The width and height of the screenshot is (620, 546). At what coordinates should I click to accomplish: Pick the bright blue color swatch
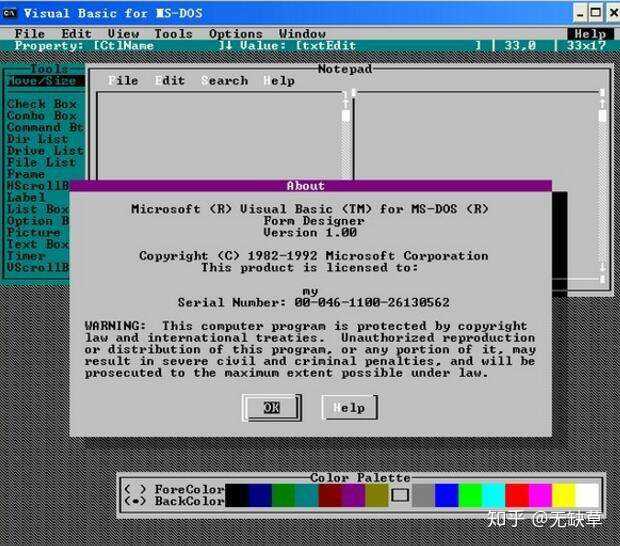[x=447, y=495]
